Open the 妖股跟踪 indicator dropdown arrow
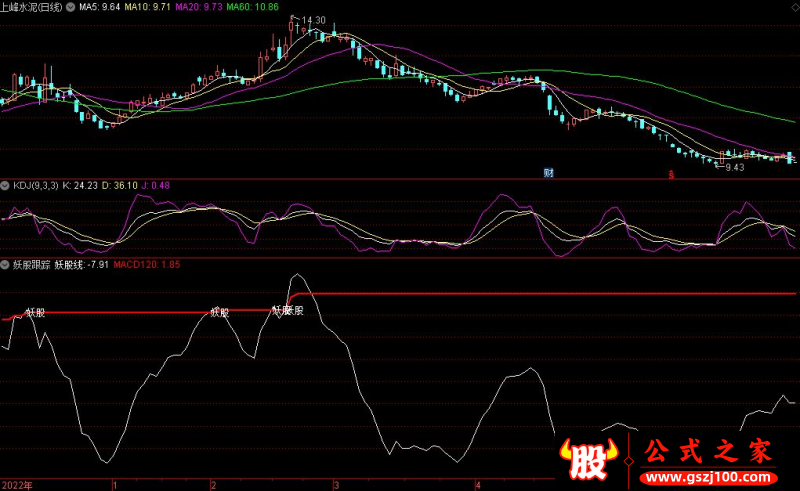Viewport: 800px width, 491px height. 5,265
